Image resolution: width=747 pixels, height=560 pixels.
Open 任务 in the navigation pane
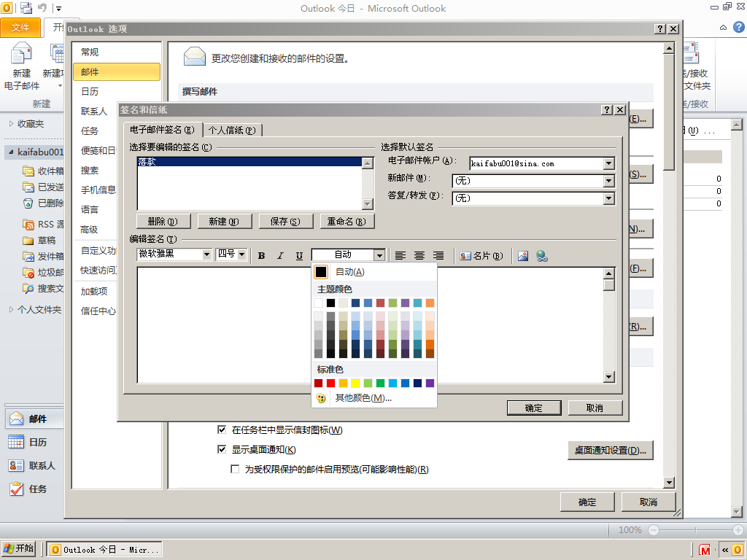[34, 489]
